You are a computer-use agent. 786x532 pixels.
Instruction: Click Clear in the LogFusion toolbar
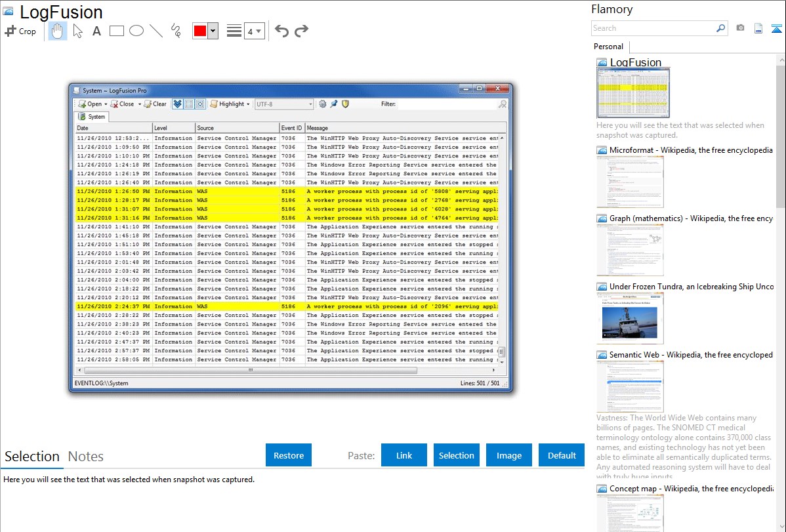point(155,104)
